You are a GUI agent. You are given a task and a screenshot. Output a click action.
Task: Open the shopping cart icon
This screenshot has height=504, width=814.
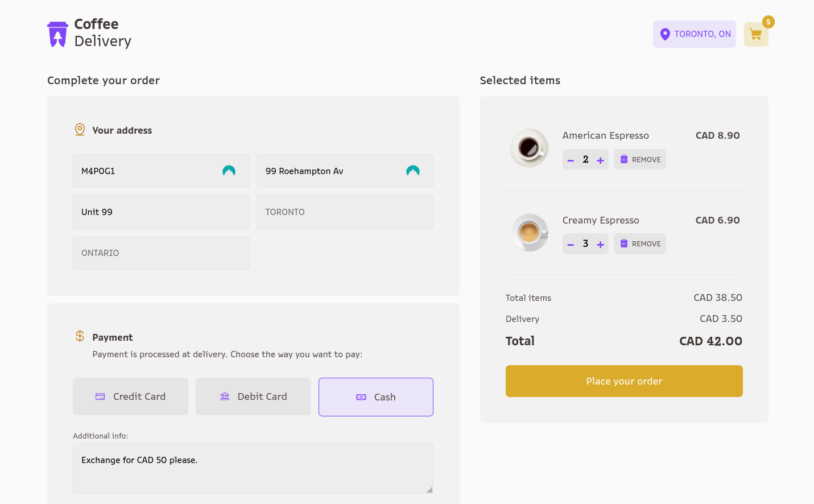(755, 35)
